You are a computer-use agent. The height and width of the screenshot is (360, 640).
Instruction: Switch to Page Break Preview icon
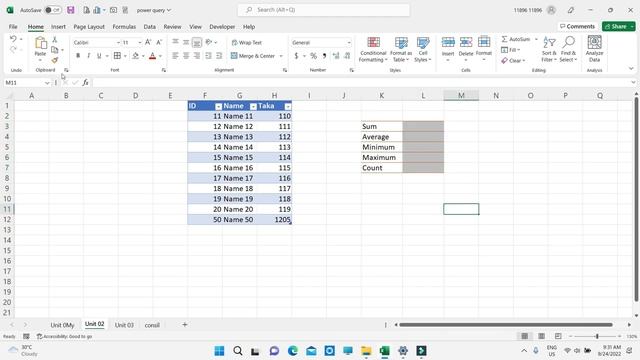point(558,336)
